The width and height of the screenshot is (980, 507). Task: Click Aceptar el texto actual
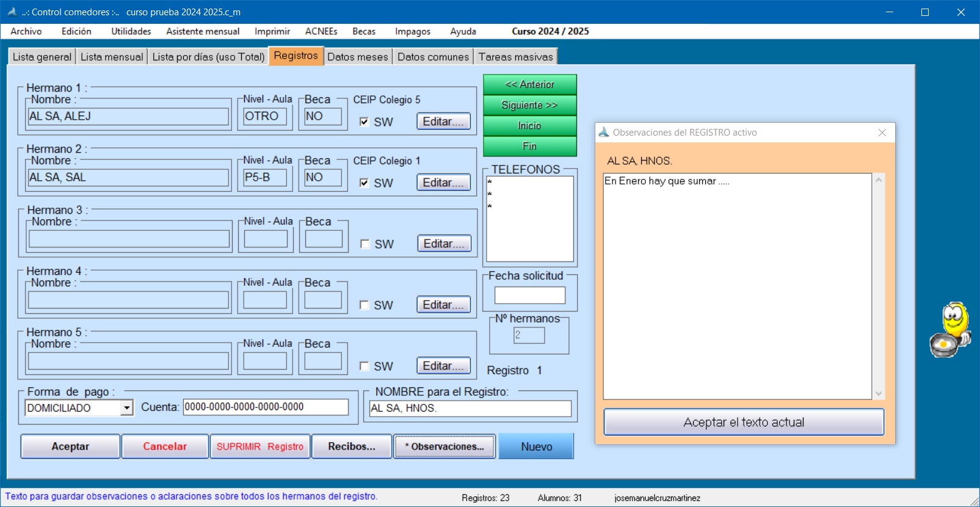click(x=743, y=422)
